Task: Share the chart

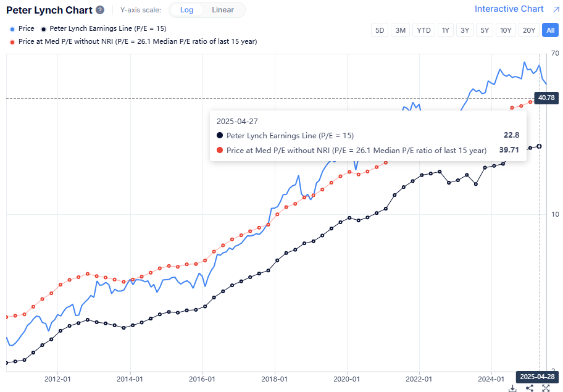Action: coord(529,388)
